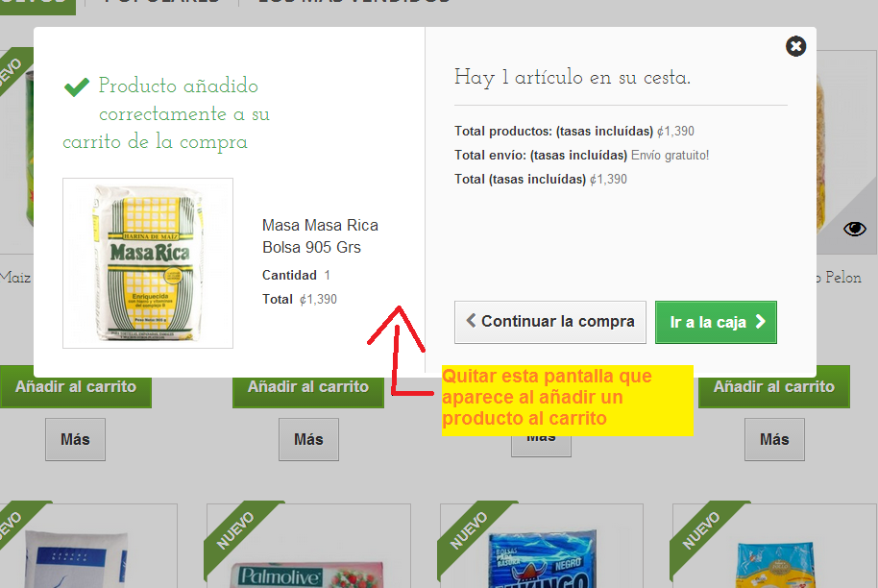Open the Masa Rica product image
Image resolution: width=878 pixels, height=588 pixels.
148,263
